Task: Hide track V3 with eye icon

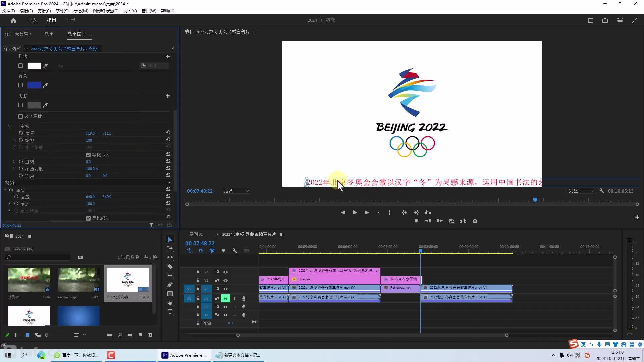Action: 226,272
